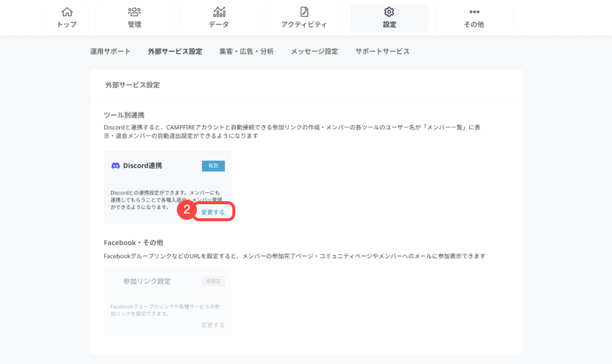
Task: Select the 設定 gear icon
Action: tap(389, 12)
